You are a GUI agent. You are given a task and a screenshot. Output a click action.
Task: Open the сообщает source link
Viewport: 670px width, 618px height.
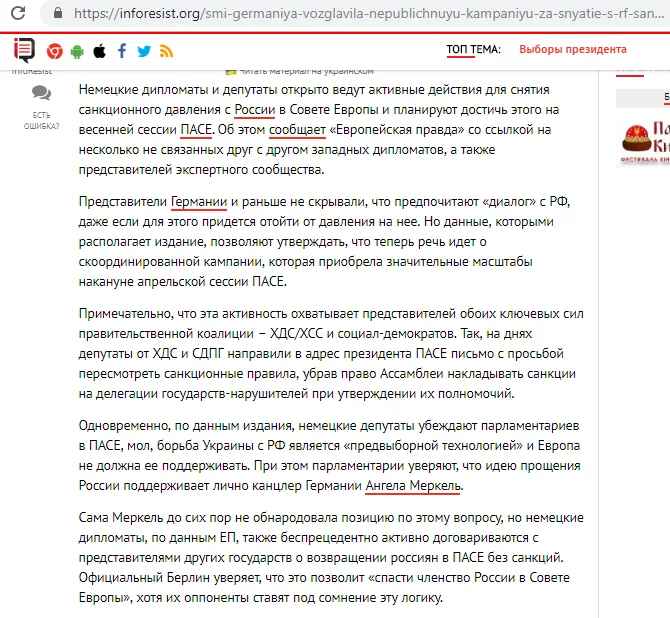tap(297, 130)
